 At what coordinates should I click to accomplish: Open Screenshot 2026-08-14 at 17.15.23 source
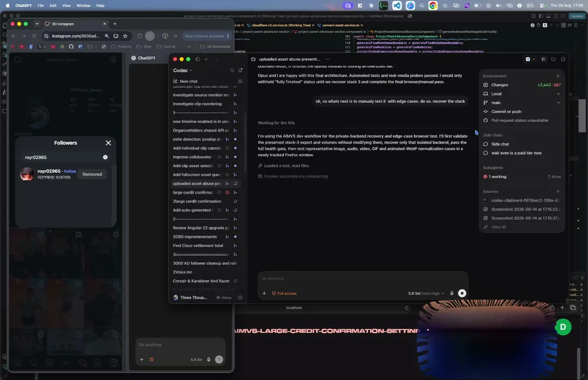(522, 210)
